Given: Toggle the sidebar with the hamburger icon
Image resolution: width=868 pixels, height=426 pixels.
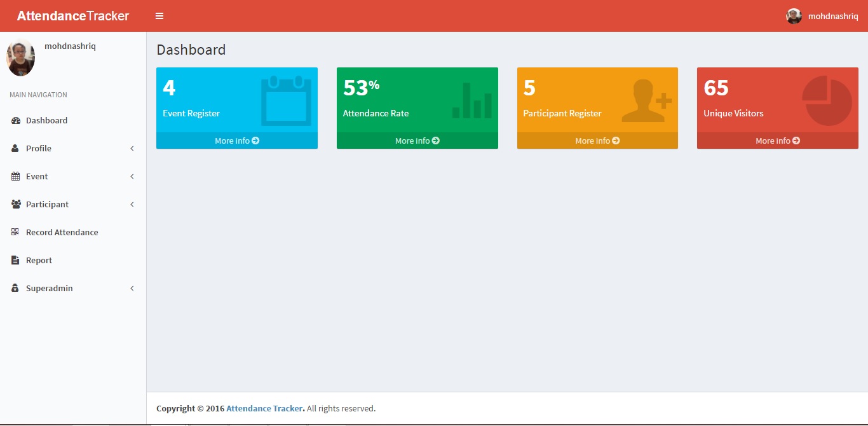Looking at the screenshot, I should click(159, 16).
